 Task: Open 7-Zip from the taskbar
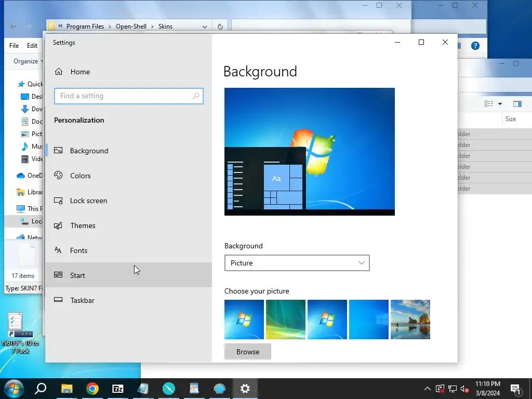(118, 389)
